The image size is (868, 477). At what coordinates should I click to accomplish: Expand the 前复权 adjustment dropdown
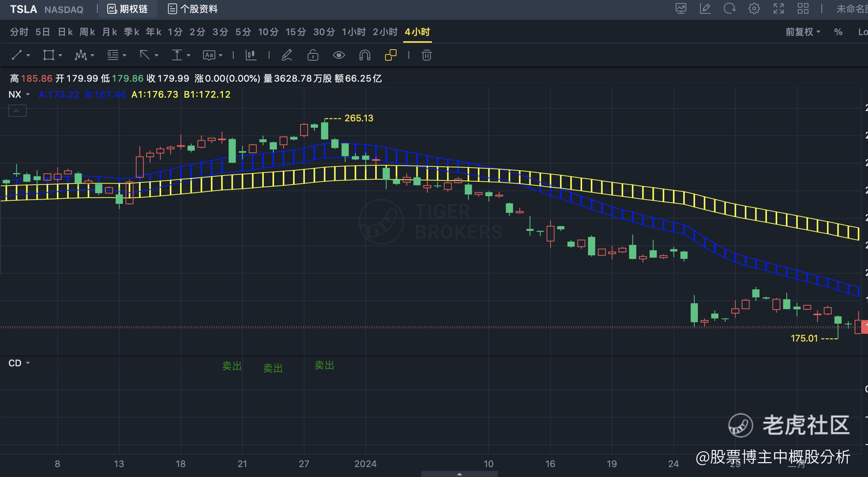pyautogui.click(x=802, y=32)
